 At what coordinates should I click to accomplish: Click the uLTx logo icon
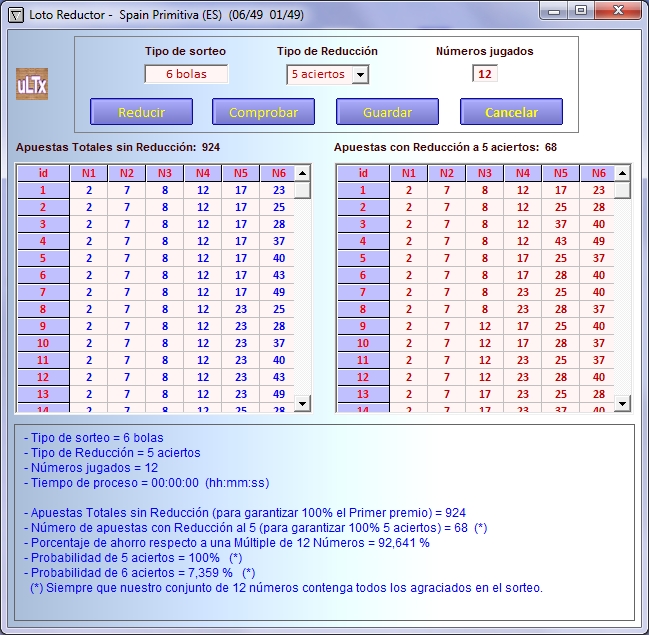(31, 84)
